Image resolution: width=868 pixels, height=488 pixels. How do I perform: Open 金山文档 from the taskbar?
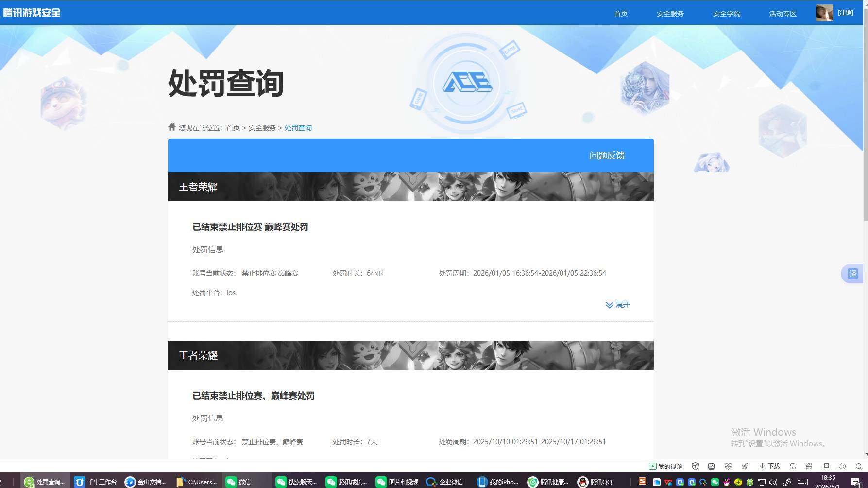(146, 481)
